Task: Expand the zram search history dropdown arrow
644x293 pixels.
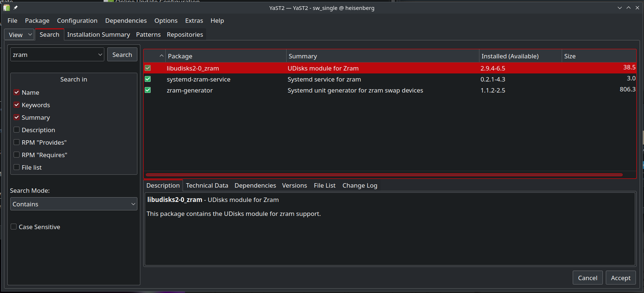Action: (100, 55)
